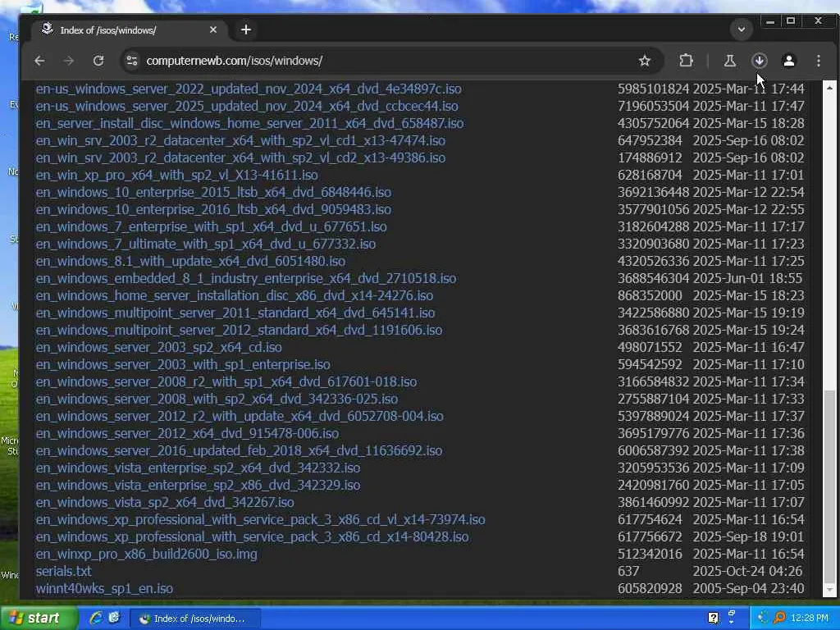Open the Chrome three-dot menu
840x630 pixels.
[x=818, y=61]
